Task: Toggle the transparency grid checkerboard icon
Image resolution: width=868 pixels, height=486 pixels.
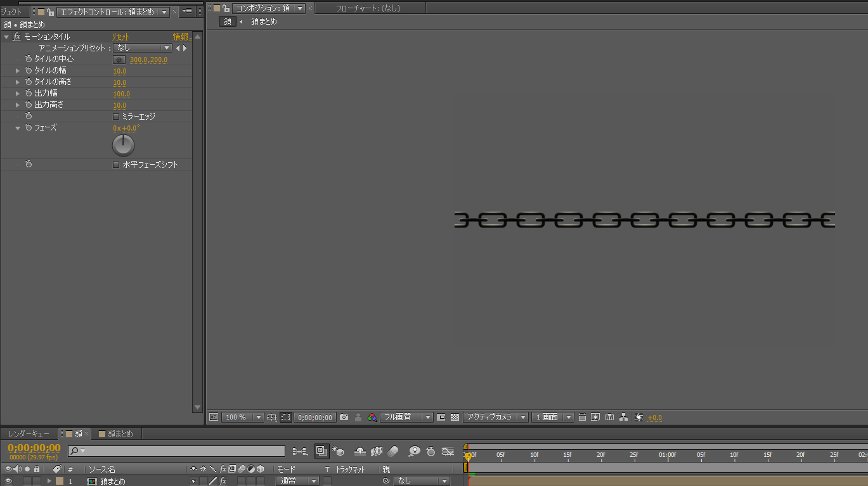Action: pos(455,417)
